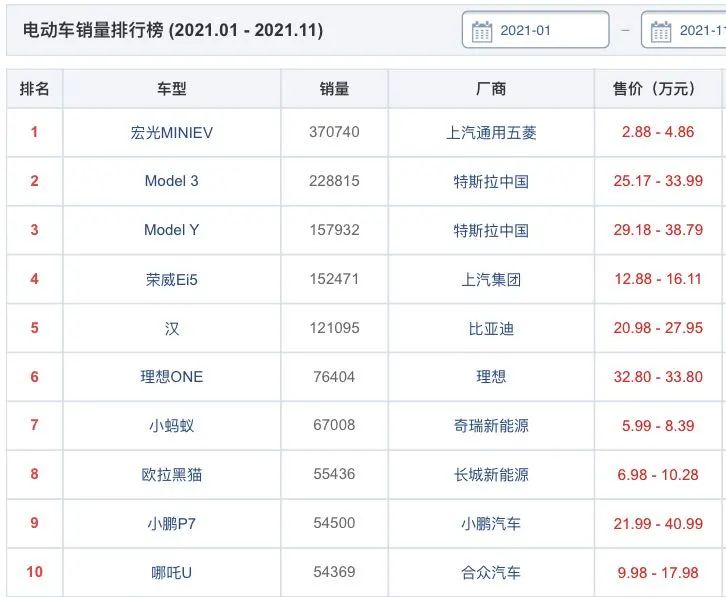
Task: Select sales figure 76404
Action: click(x=334, y=377)
